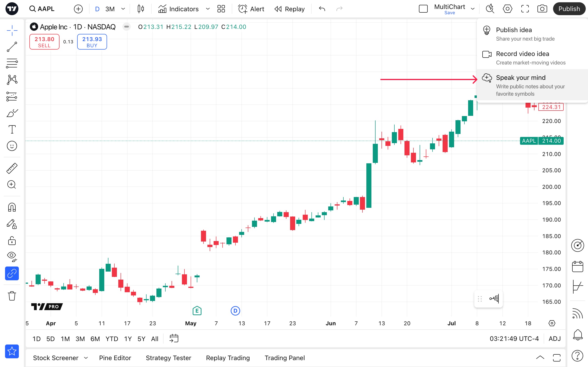Toggle magnet mode on
The width and height of the screenshot is (588, 367).
tap(12, 207)
